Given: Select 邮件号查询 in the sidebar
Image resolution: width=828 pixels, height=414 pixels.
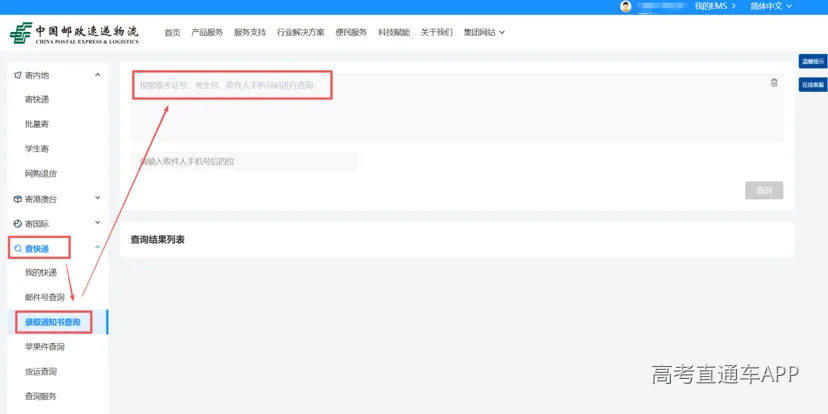Looking at the screenshot, I should coord(45,297).
